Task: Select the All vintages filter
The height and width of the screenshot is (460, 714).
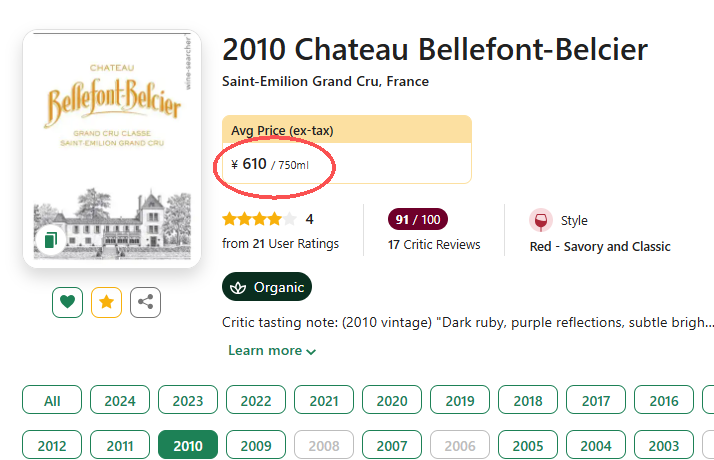Action: [x=52, y=401]
